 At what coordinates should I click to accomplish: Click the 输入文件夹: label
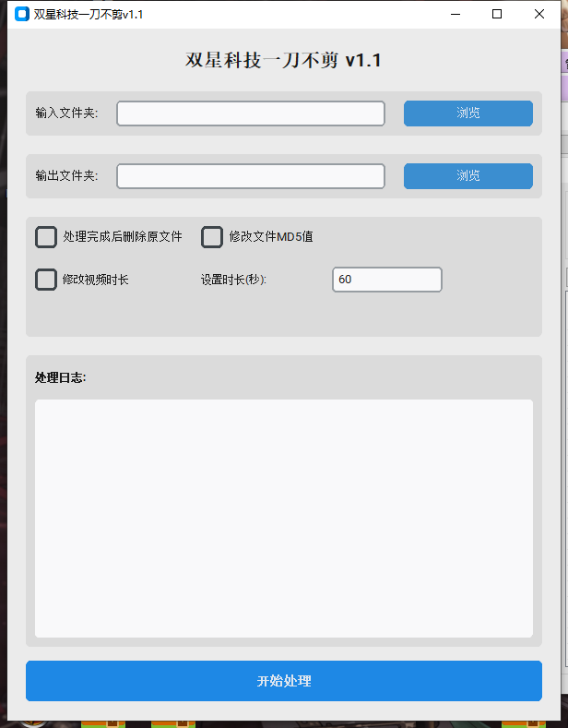click(x=66, y=113)
